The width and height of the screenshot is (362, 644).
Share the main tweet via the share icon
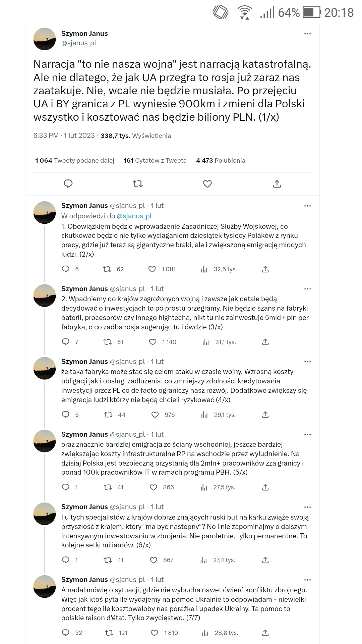point(277,183)
